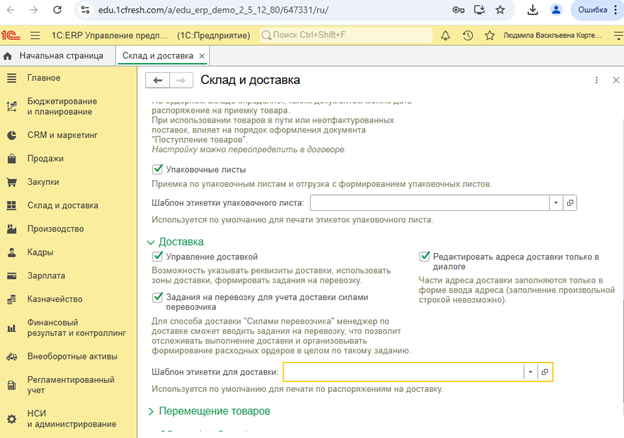The image size is (624, 438).
Task: Toggle Управление доставкой checkbox
Action: pyautogui.click(x=158, y=256)
